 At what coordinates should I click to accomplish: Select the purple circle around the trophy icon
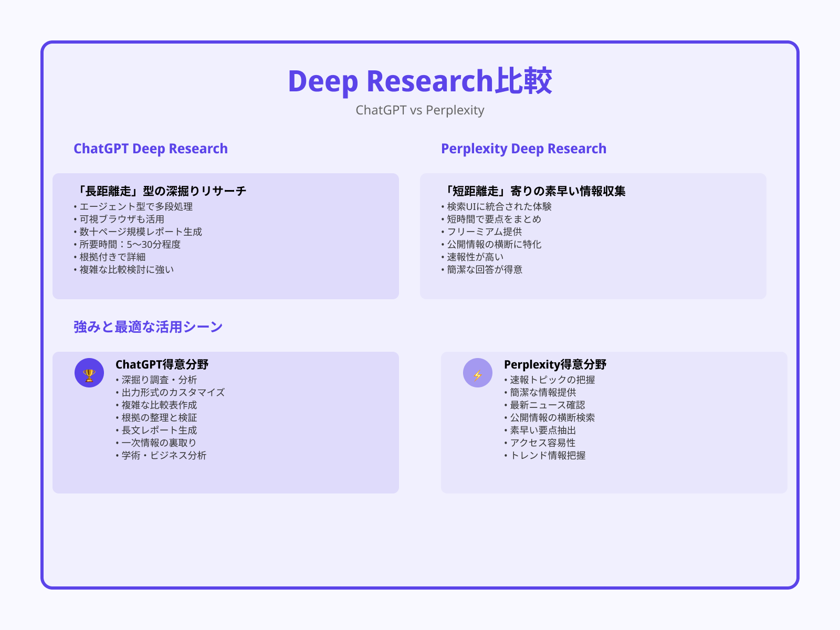coord(89,374)
